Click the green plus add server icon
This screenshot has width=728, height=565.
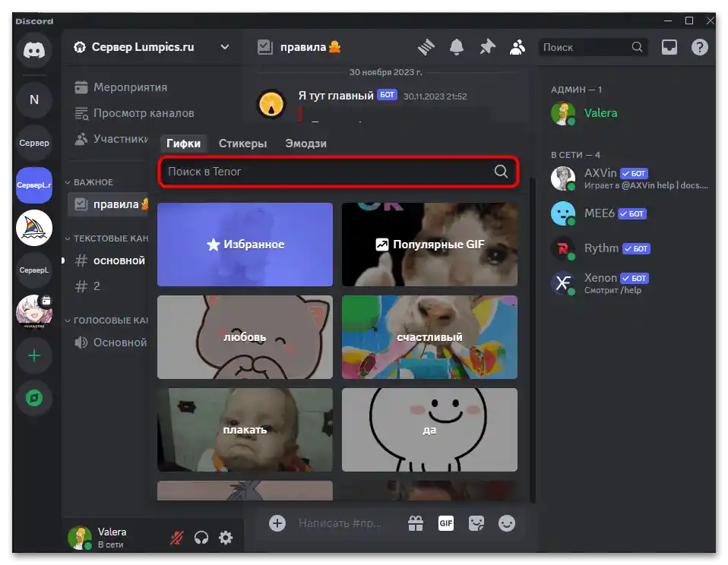(34, 356)
